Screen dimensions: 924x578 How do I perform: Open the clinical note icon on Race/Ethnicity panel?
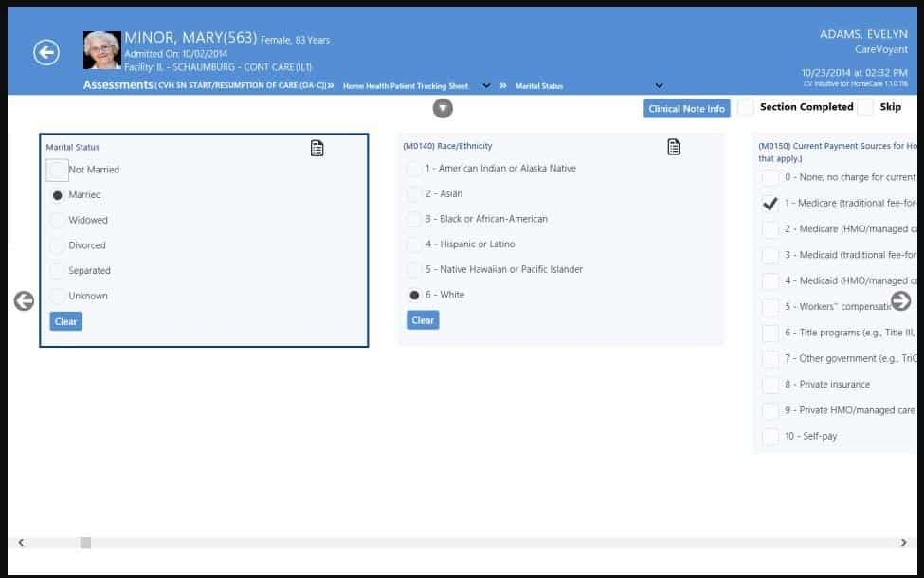pyautogui.click(x=674, y=148)
